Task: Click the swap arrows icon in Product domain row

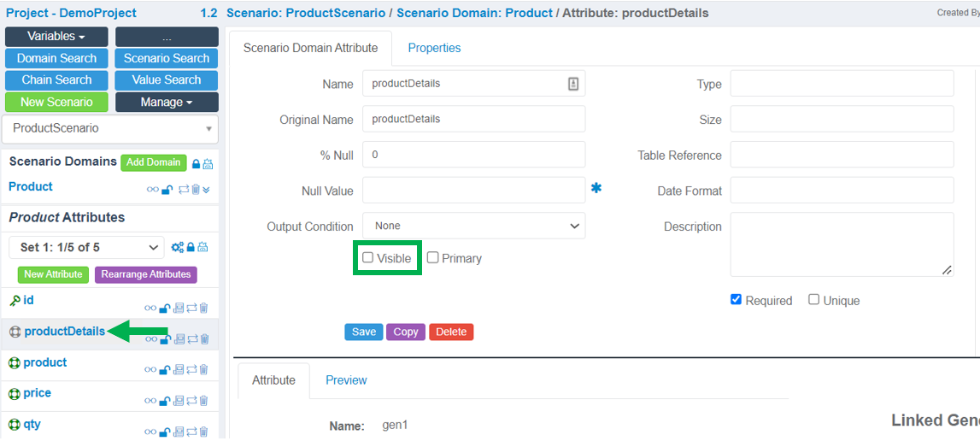Action: pos(184,190)
